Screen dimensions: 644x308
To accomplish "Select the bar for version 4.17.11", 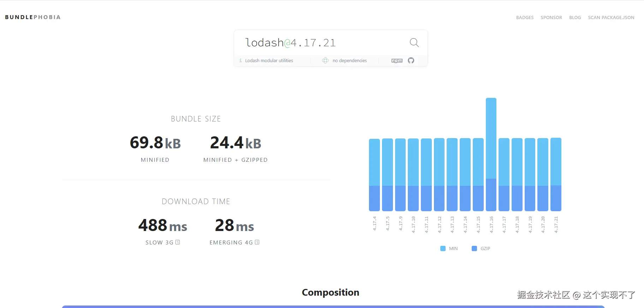I will (x=426, y=175).
